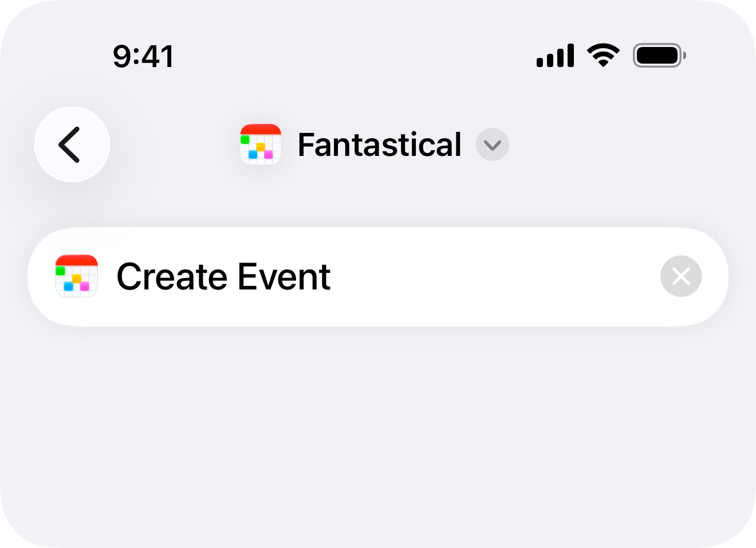Tap the Create Event input pill
The image size is (756, 548).
(378, 276)
